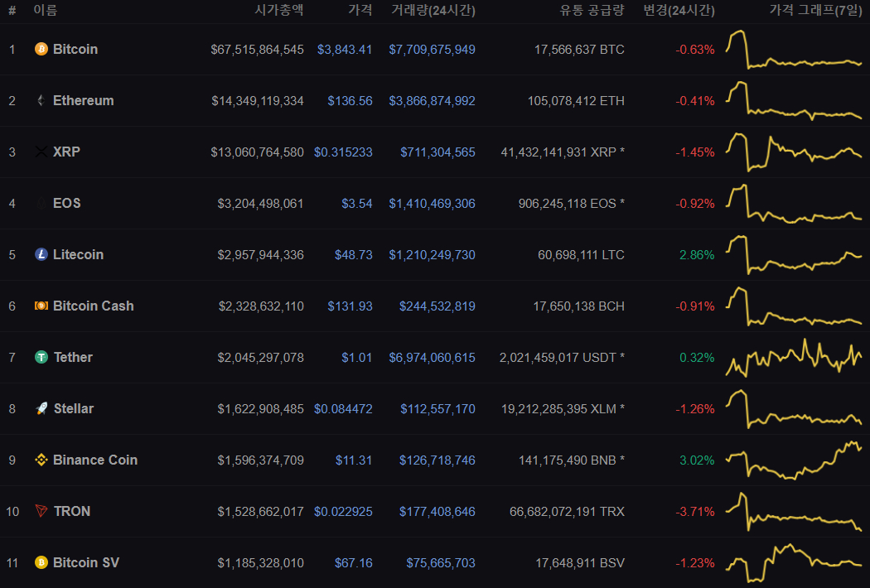This screenshot has height=588, width=870.
Task: Click the Bitcoin Cash orange icon
Action: pyautogui.click(x=41, y=306)
